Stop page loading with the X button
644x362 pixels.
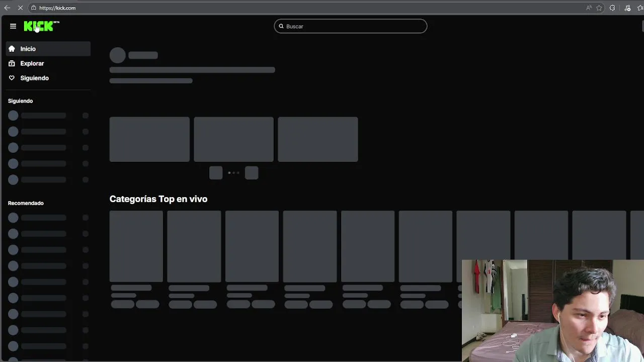pos(21,8)
